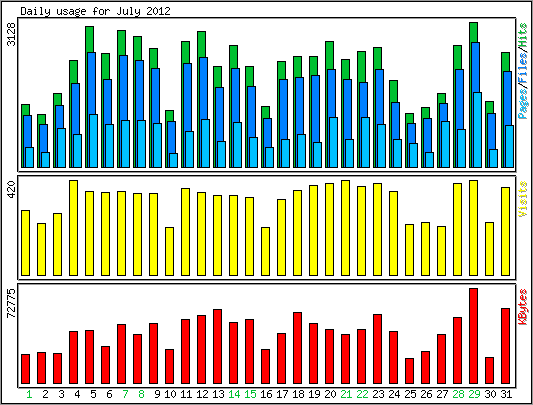Click the "Pages/Files/Hits" vertical legend label
Image resolution: width=533 pixels, height=405 pixels.
(523, 71)
